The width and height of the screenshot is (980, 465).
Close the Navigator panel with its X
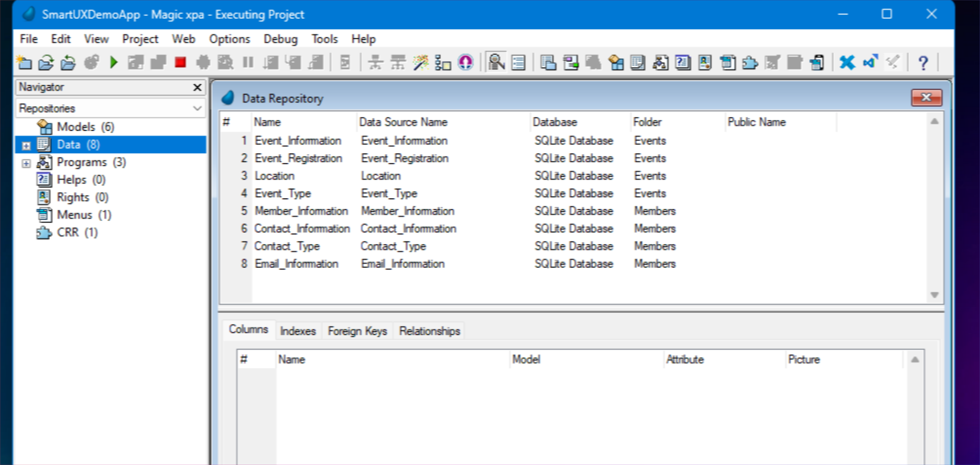coord(197,87)
